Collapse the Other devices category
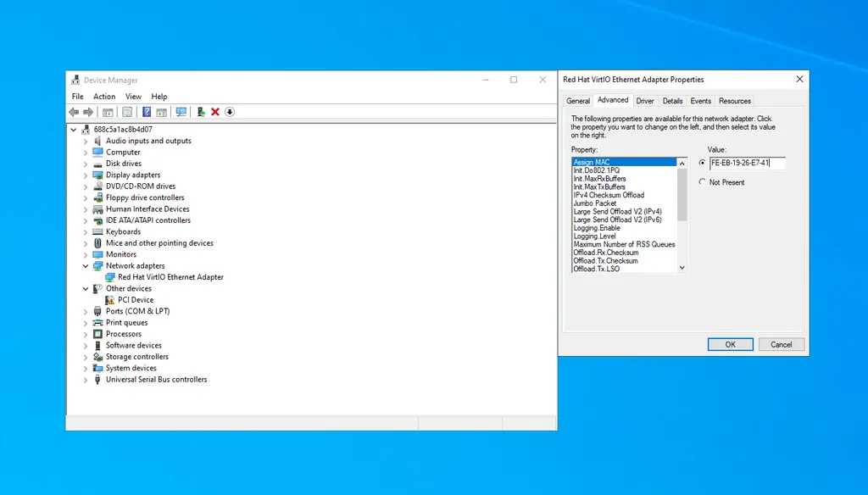This screenshot has height=495, width=868. [x=86, y=288]
